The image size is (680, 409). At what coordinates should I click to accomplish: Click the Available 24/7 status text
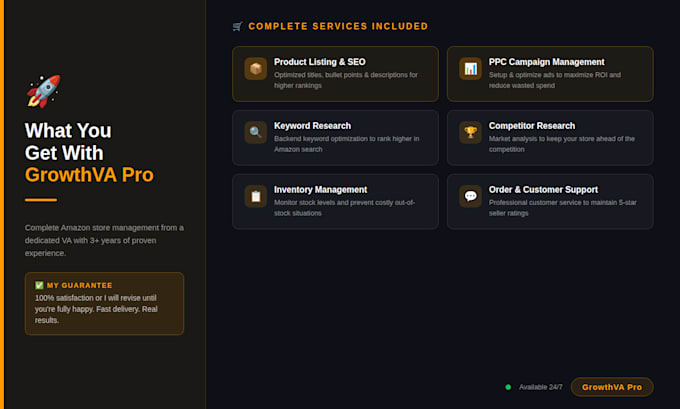tap(540, 387)
